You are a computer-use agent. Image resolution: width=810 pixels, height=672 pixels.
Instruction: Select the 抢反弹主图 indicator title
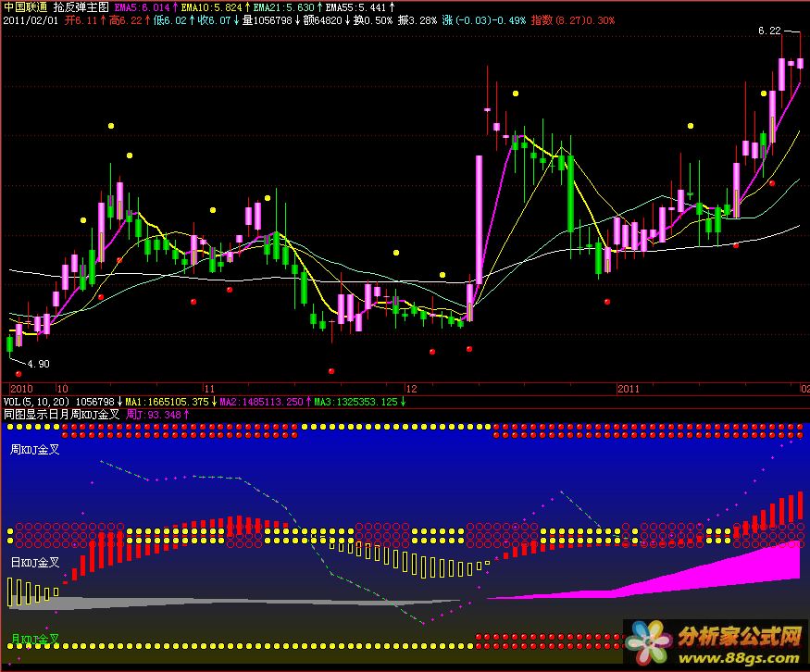tap(81, 7)
